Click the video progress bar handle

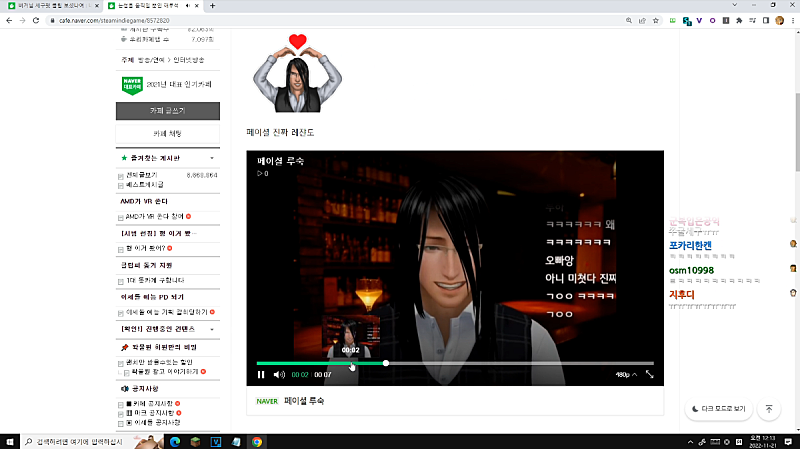[x=386, y=363]
